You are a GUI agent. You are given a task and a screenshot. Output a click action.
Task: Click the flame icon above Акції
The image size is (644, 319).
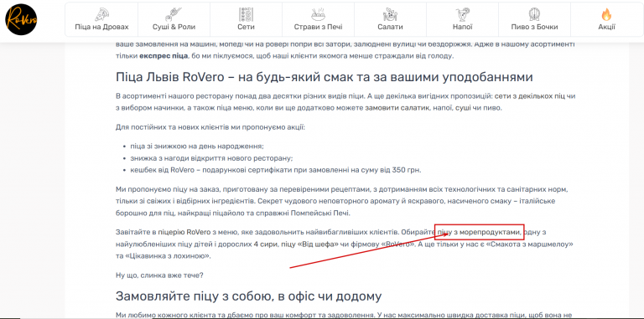[x=606, y=15]
